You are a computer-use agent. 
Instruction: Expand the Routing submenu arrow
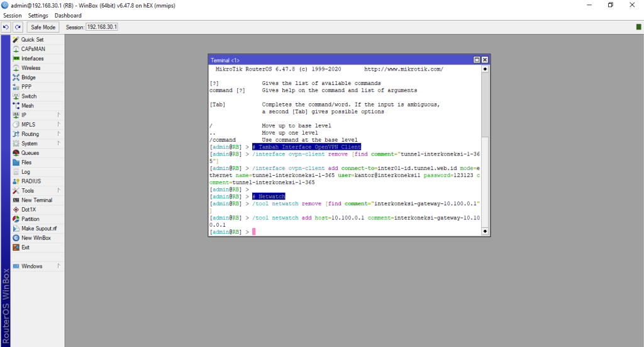[58, 134]
